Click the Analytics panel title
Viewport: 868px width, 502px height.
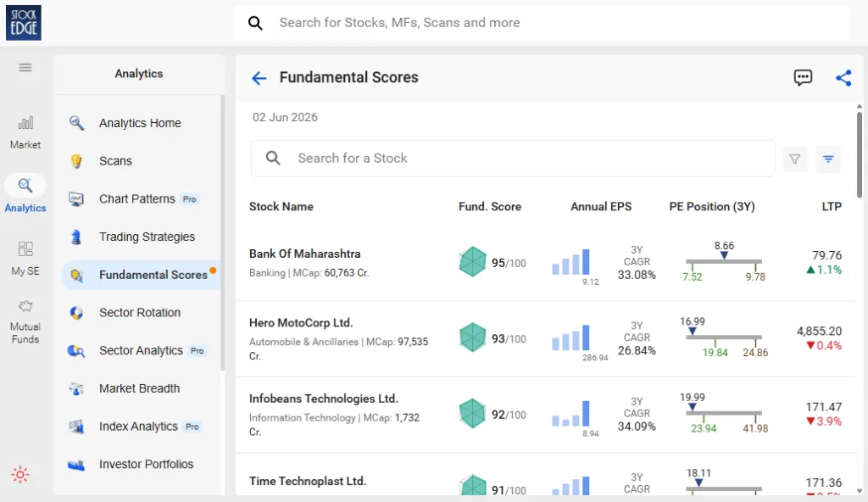tap(139, 74)
